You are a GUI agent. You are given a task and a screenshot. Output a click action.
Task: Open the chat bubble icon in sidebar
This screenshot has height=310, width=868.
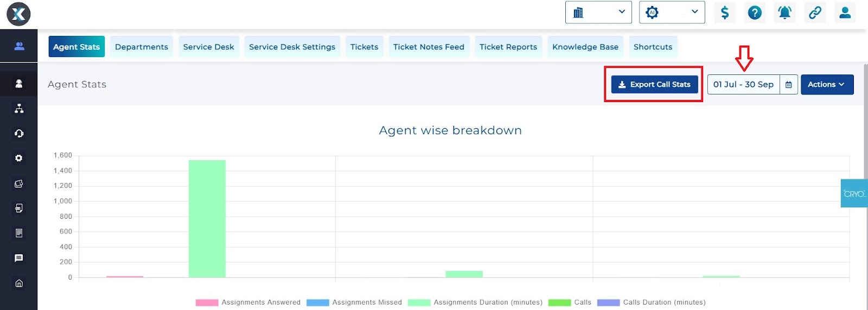tap(19, 258)
